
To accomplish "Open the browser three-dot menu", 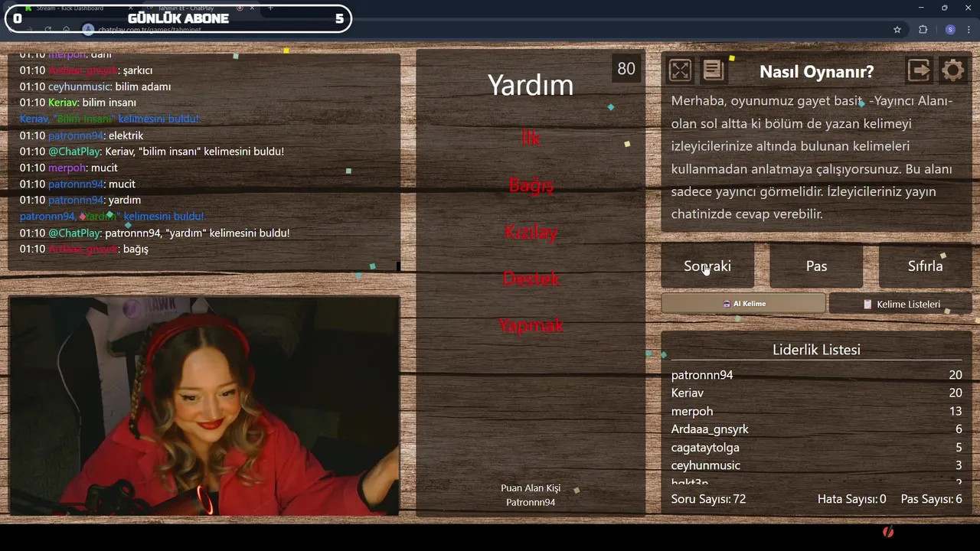I will coord(969,30).
